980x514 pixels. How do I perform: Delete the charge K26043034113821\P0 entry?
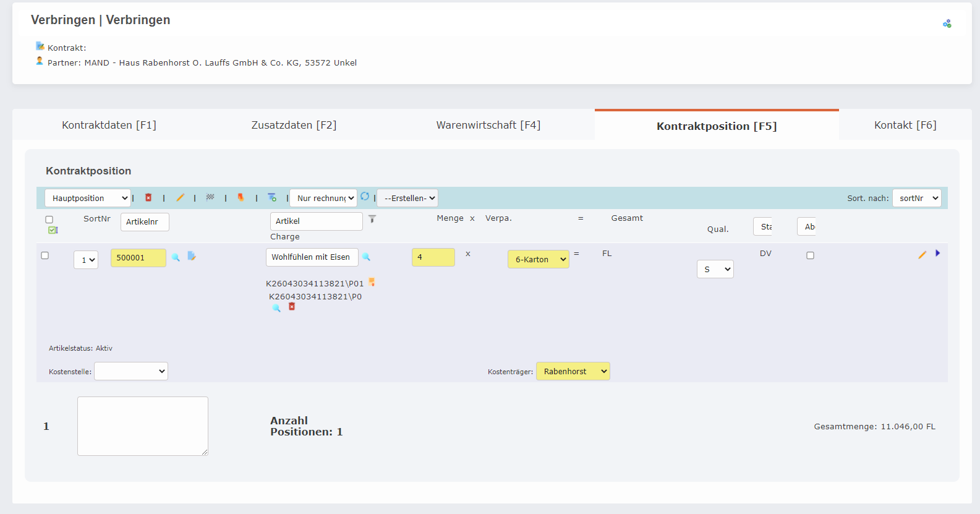tap(292, 307)
